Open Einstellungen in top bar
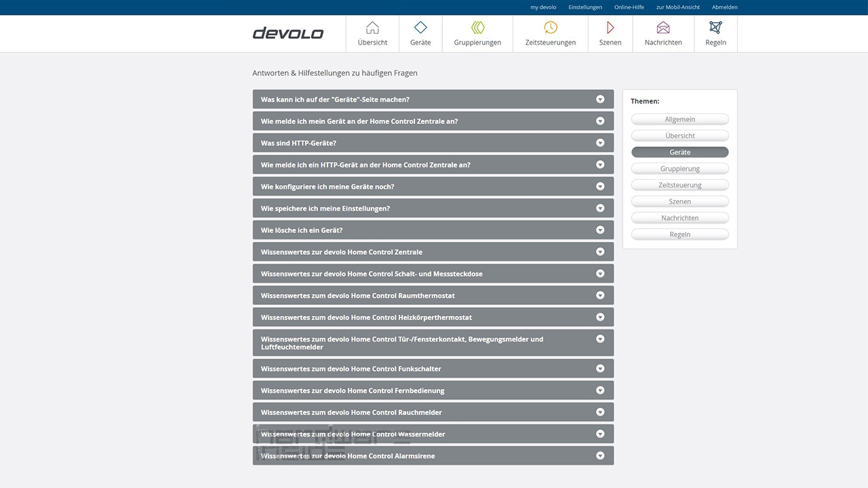 [585, 7]
